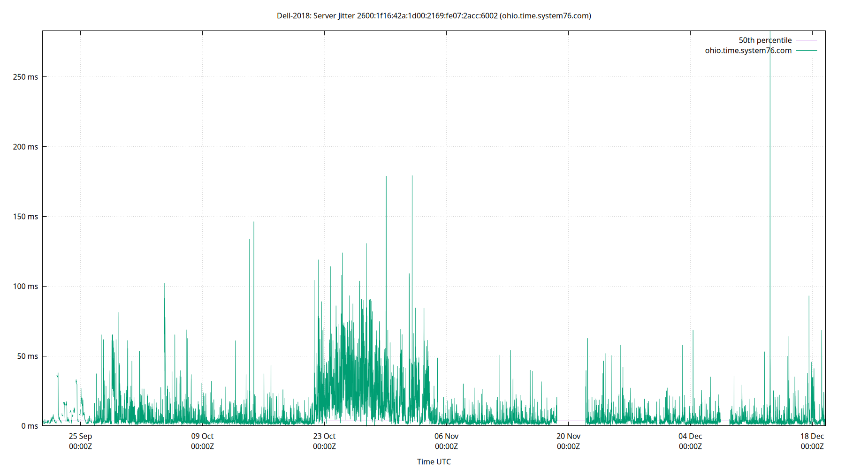Select the "18 Dec" date label
Viewport: 868px width, 469px height.
point(812,436)
